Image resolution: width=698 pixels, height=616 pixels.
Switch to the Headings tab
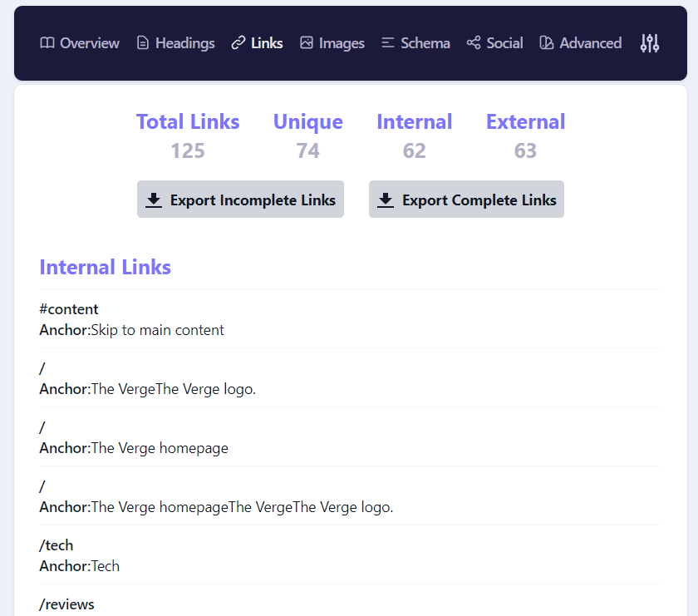pos(175,43)
